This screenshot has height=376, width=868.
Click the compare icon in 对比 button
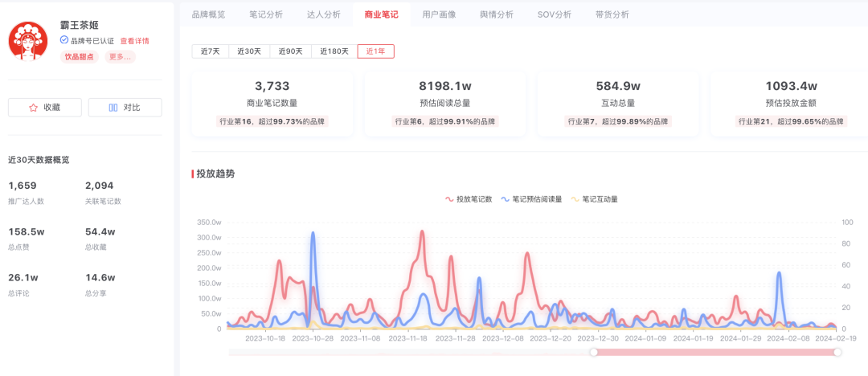point(113,108)
